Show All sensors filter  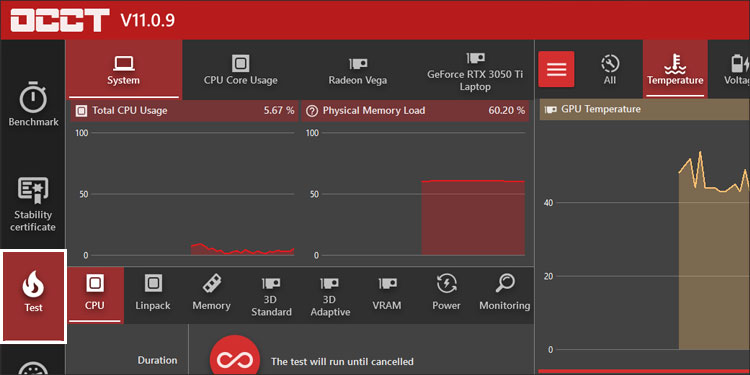pyautogui.click(x=610, y=70)
